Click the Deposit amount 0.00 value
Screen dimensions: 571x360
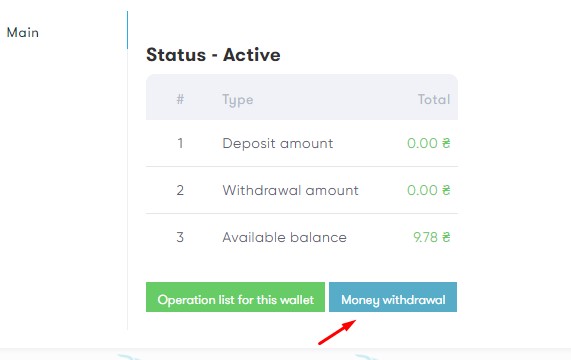tap(422, 143)
